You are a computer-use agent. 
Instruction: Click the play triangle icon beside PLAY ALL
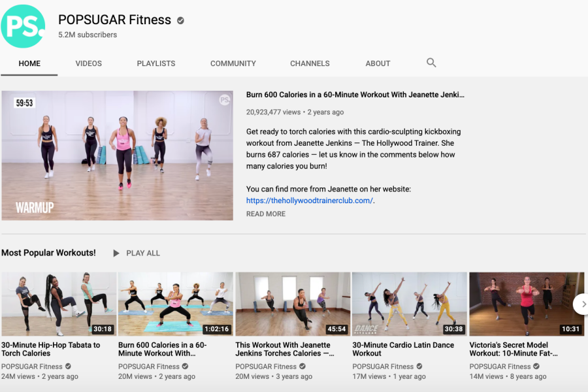[x=116, y=253]
